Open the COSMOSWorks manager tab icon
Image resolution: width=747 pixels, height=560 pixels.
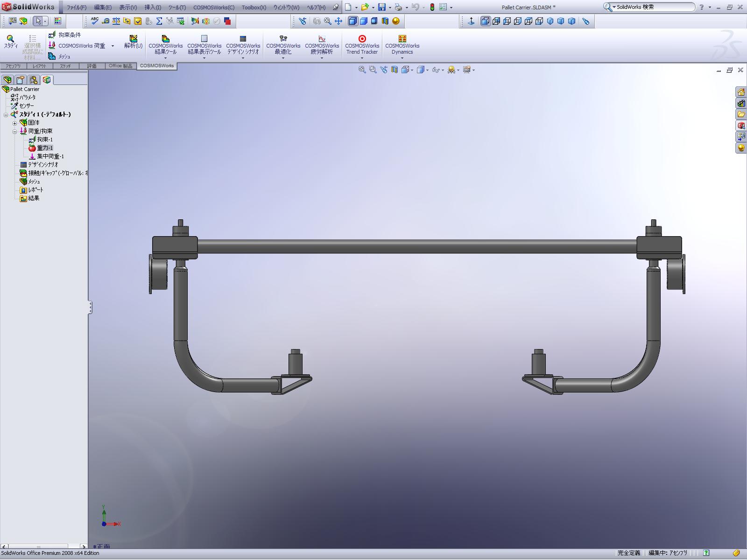47,80
